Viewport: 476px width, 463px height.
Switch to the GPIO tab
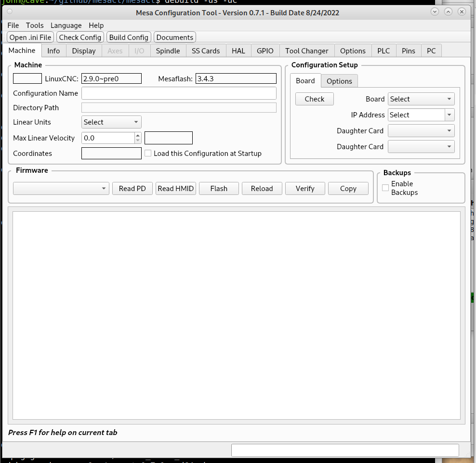click(265, 51)
